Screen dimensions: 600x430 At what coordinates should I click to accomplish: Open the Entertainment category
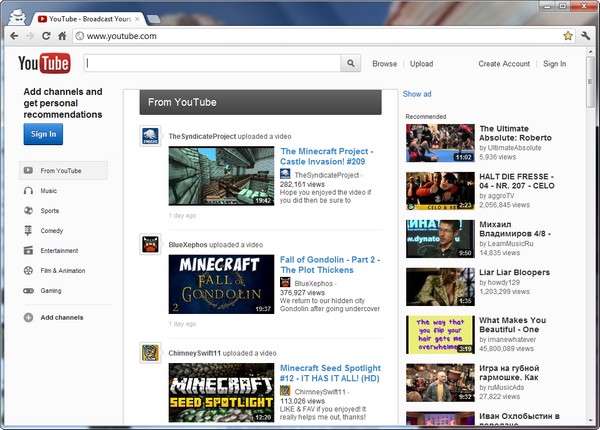[59, 251]
